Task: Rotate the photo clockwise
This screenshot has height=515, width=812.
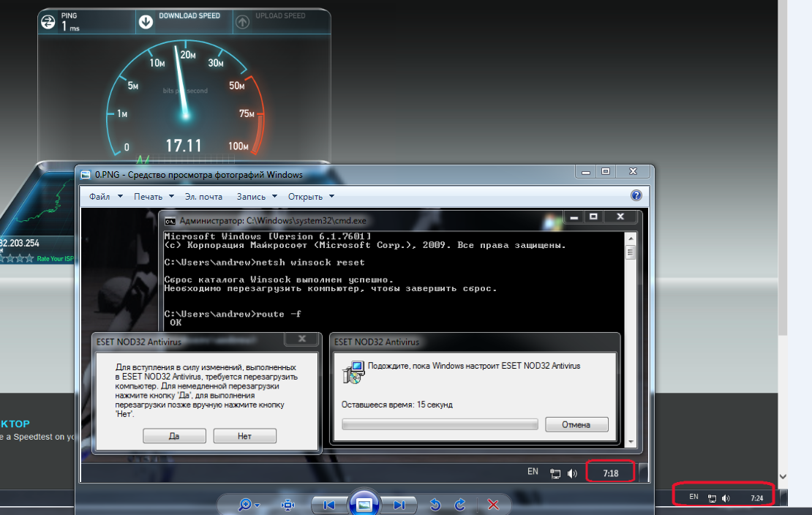Action: (x=460, y=505)
